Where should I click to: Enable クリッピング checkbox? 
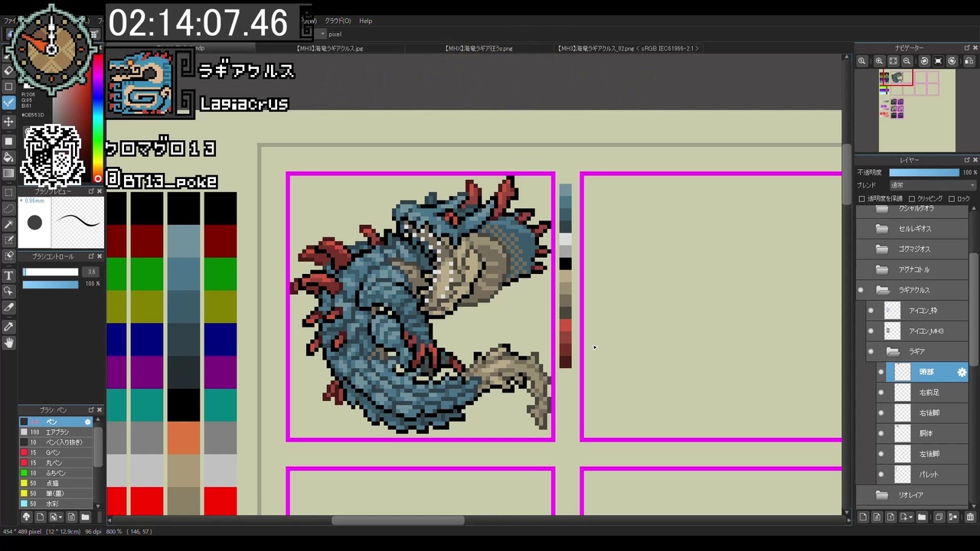pyautogui.click(x=912, y=199)
